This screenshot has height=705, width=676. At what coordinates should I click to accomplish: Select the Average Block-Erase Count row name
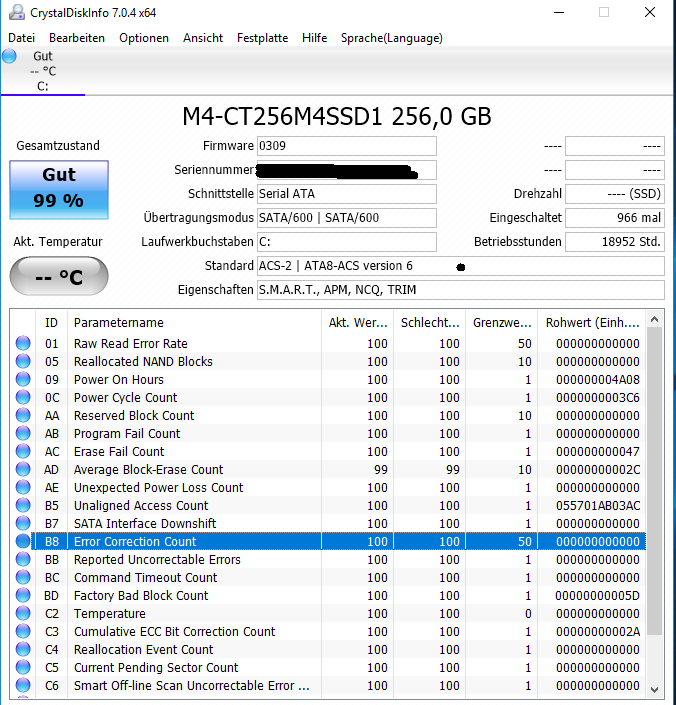click(x=148, y=469)
